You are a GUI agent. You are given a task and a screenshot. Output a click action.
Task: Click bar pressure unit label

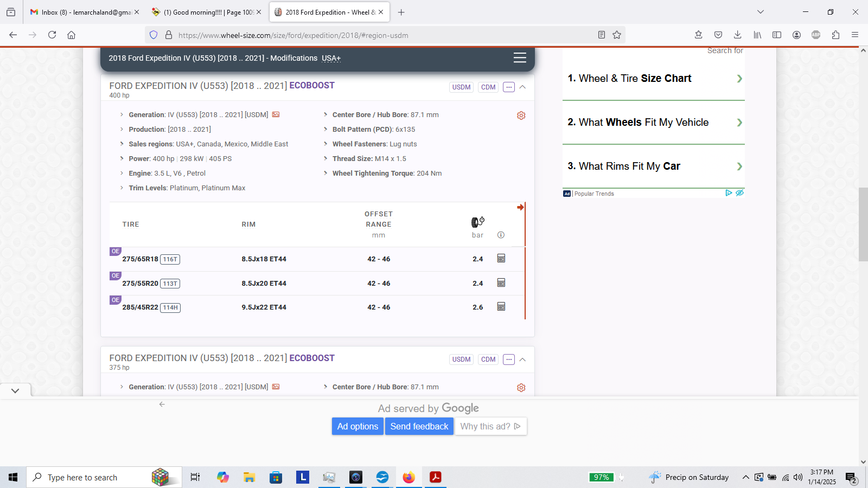tap(477, 235)
